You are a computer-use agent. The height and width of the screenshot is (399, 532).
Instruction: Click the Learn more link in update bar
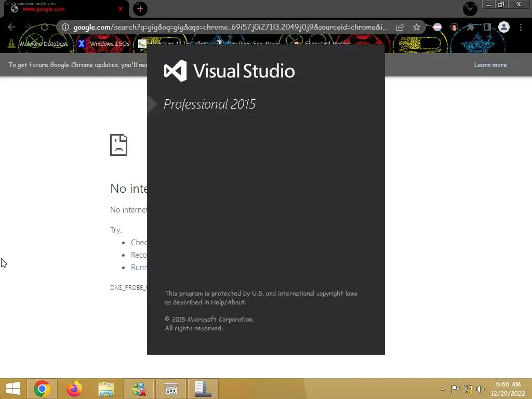click(490, 65)
